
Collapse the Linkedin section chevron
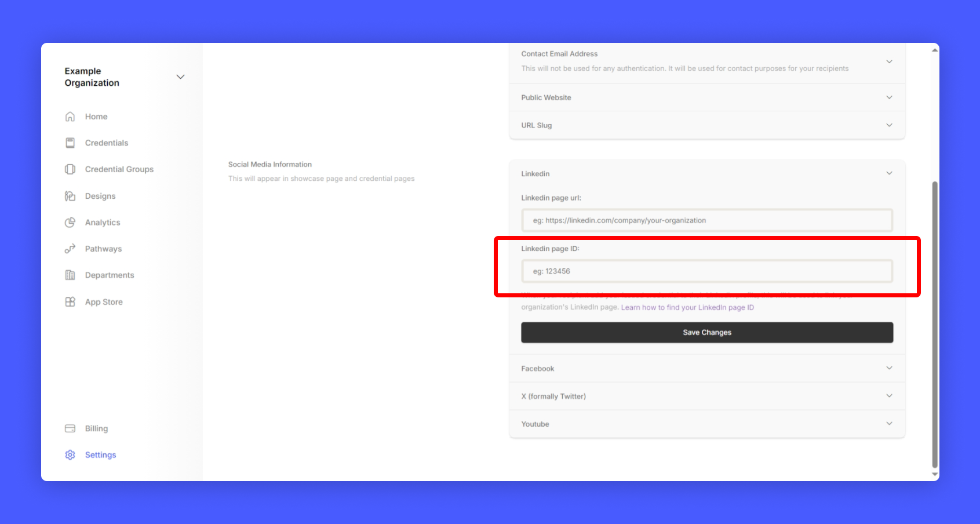pos(889,173)
